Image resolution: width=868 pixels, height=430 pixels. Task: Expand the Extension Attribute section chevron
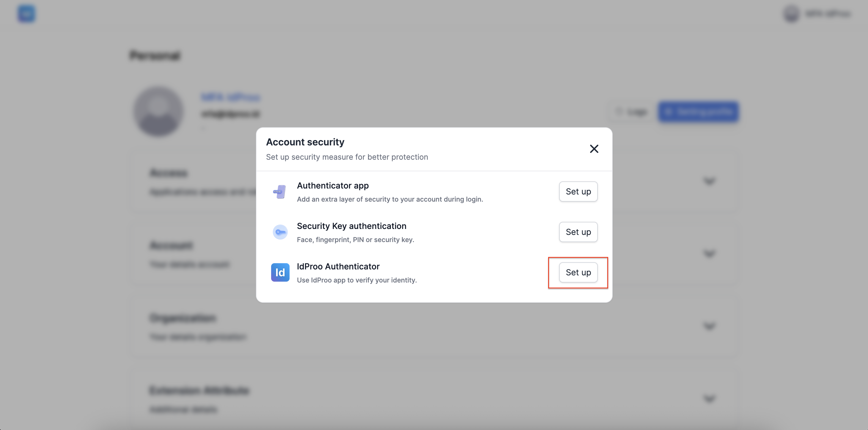click(x=709, y=399)
